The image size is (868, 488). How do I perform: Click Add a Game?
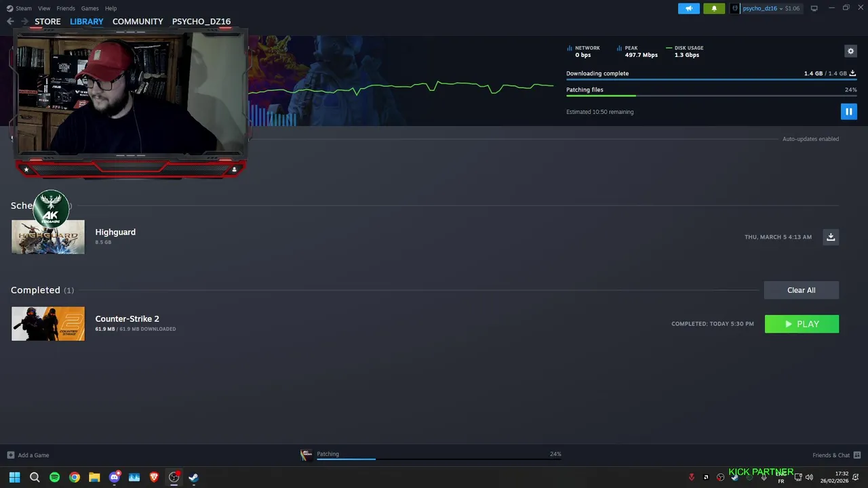click(28, 455)
